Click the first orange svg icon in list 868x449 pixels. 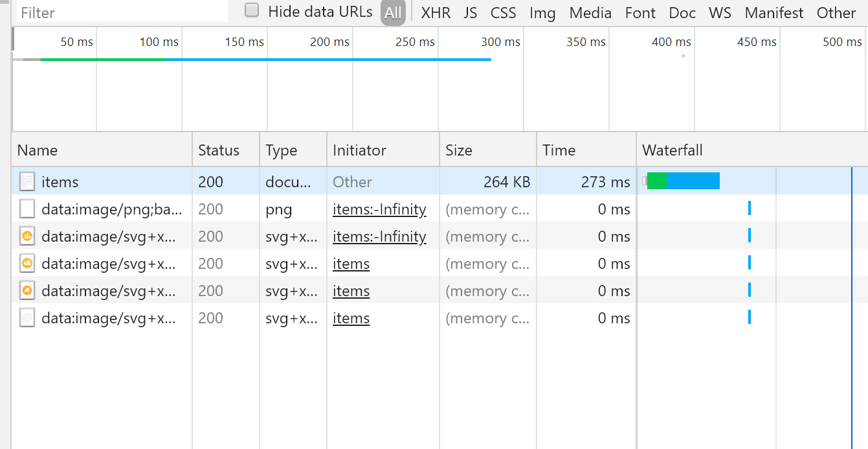pos(27,236)
